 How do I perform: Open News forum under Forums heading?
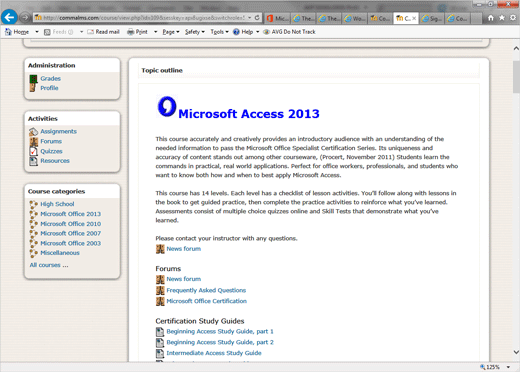coord(184,279)
